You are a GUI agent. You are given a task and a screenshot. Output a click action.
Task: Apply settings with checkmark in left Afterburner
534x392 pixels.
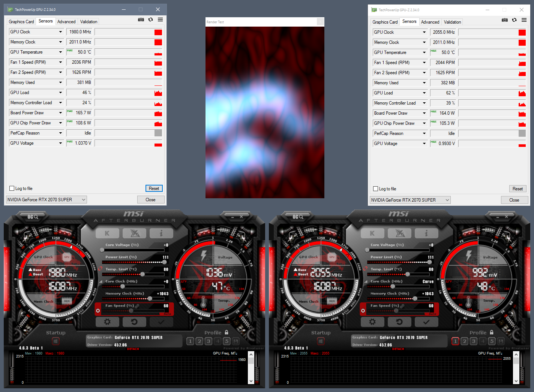[161, 322]
